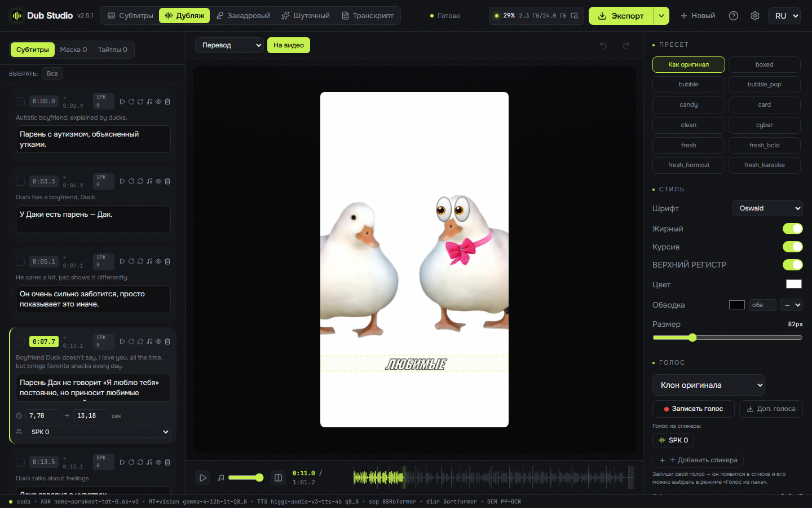
Task: Click the Размер size slider handle
Action: (x=692, y=338)
